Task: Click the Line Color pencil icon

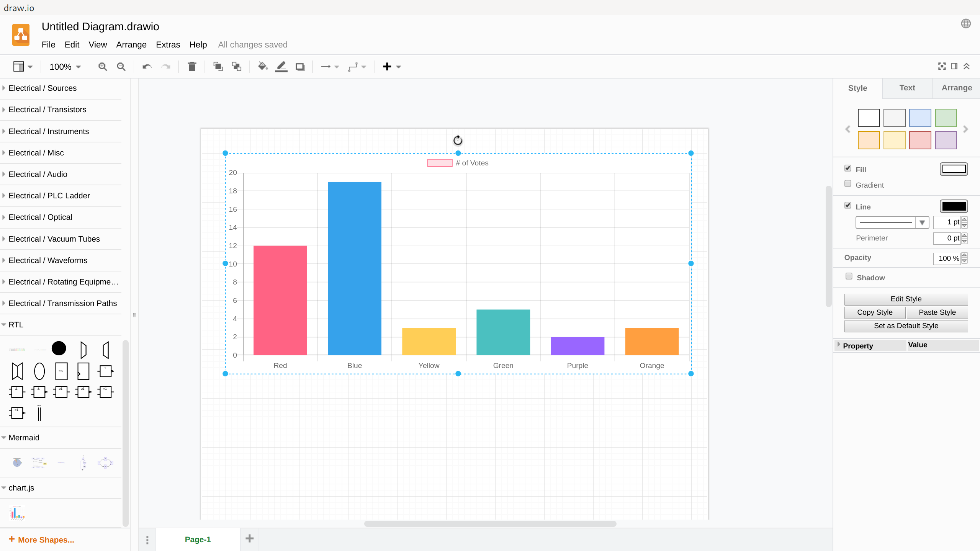Action: pyautogui.click(x=281, y=67)
